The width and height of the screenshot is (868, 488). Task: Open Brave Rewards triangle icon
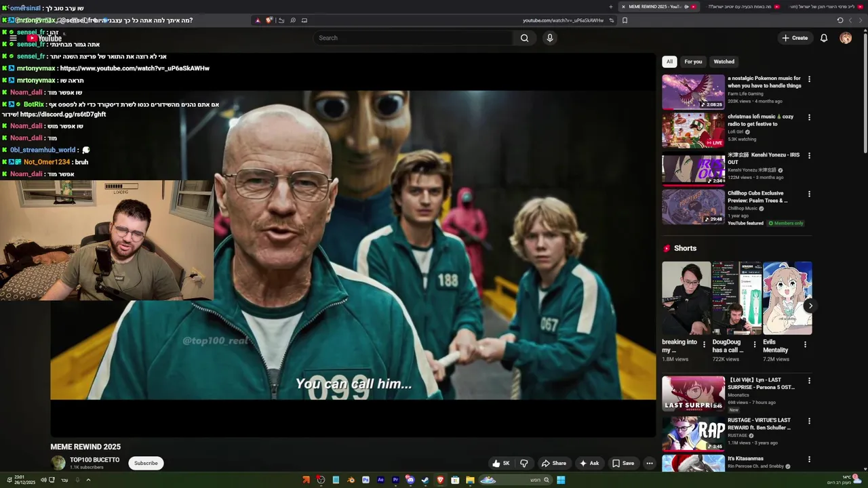(258, 20)
